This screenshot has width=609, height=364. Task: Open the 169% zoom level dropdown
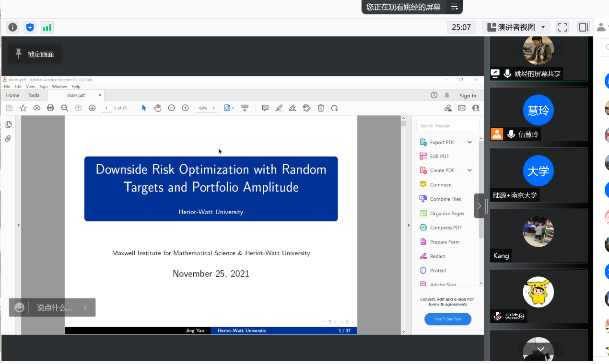pyautogui.click(x=213, y=108)
